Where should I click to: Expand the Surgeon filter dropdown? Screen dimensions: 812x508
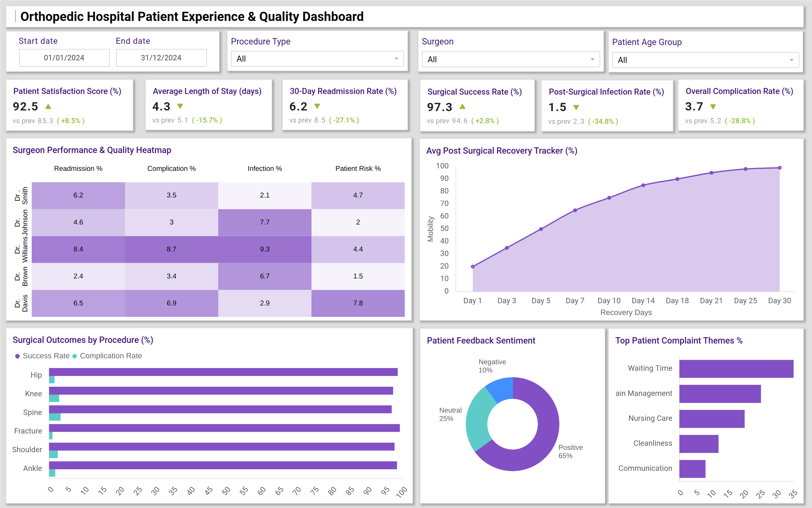click(510, 59)
